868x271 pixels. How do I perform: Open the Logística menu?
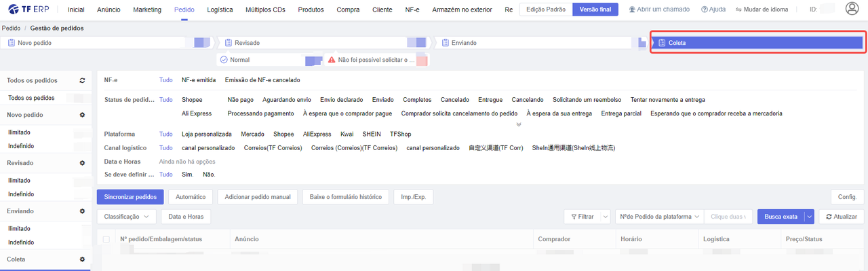(220, 10)
